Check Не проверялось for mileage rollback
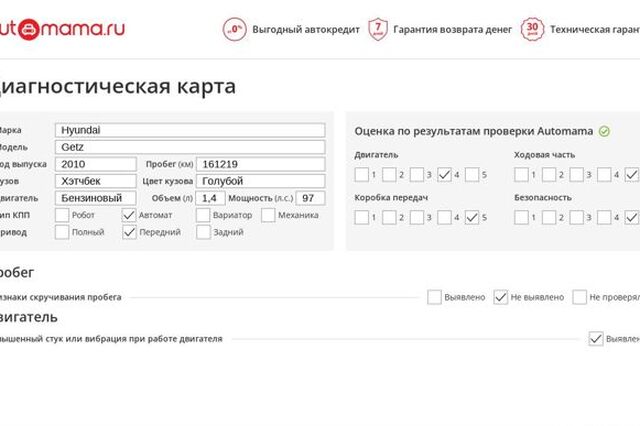 (x=580, y=297)
